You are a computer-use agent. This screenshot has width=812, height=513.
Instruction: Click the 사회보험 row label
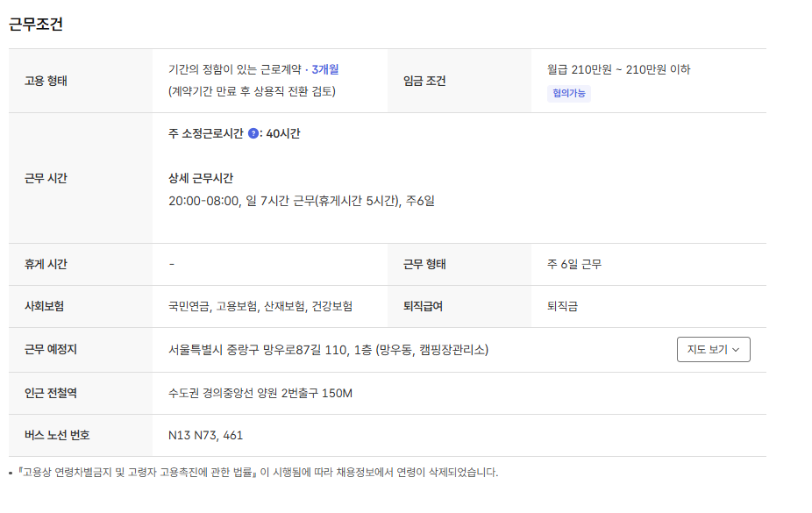(44, 306)
